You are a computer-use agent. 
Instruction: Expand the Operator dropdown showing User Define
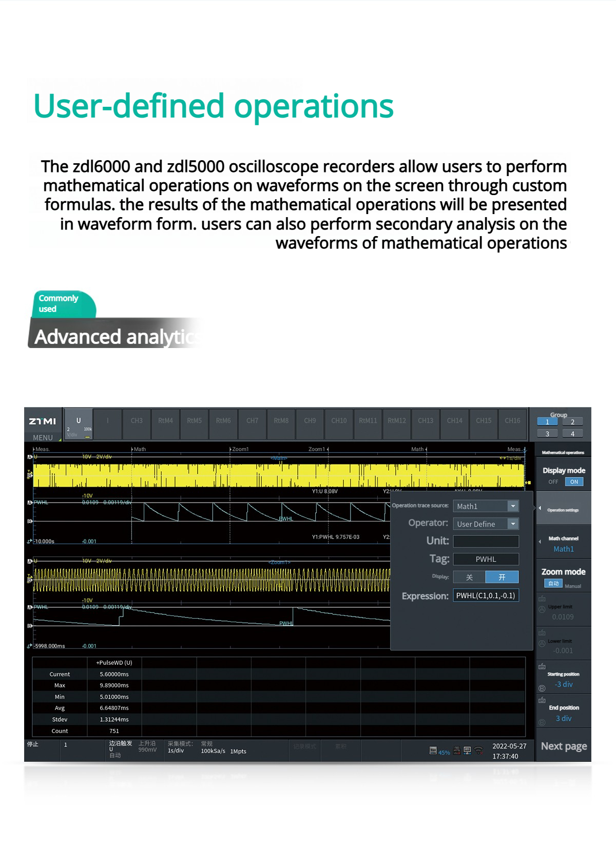coord(512,524)
